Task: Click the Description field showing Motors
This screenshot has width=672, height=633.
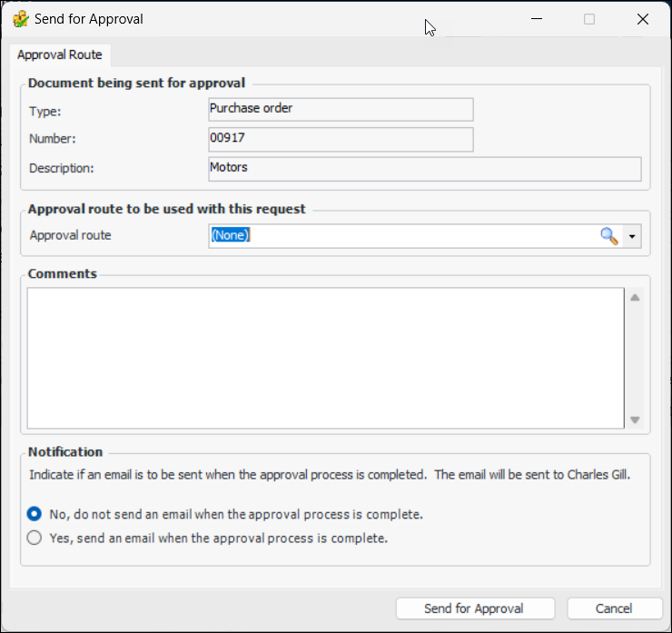Action: (x=424, y=169)
